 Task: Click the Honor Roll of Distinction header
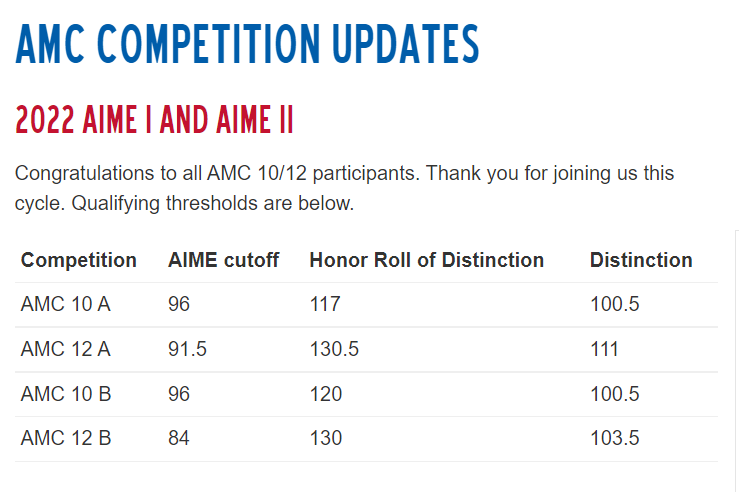427,260
